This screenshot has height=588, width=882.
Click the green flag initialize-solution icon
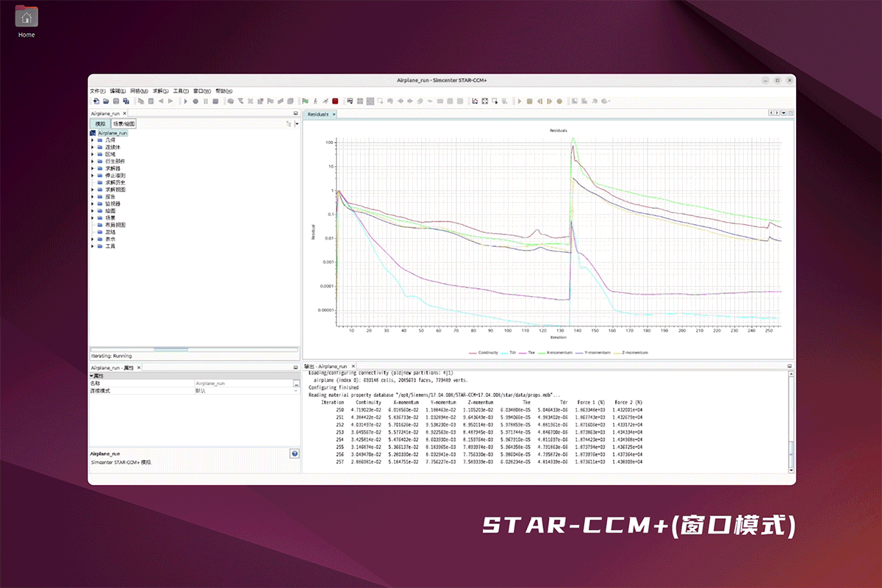click(x=304, y=101)
